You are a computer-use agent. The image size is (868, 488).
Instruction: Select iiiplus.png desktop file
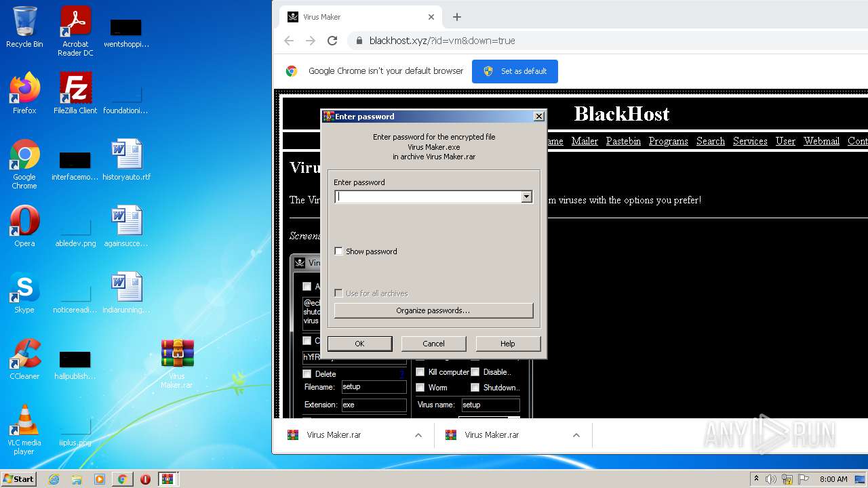(75, 431)
